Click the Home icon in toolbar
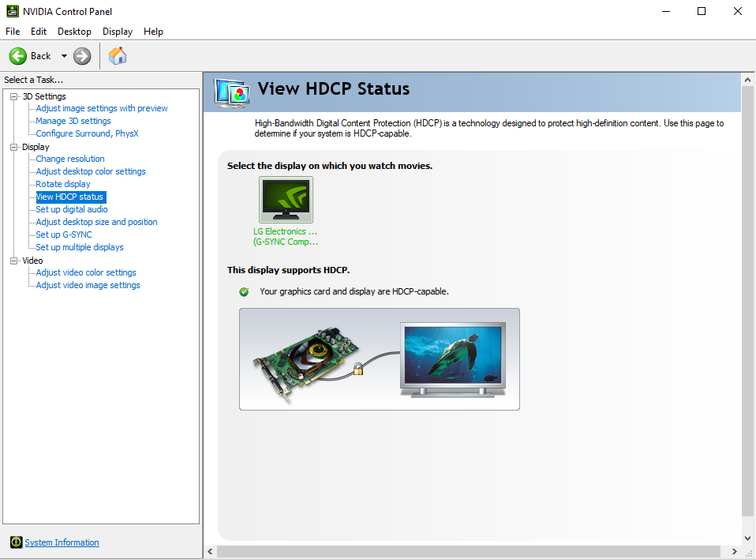756x559 pixels. click(118, 56)
